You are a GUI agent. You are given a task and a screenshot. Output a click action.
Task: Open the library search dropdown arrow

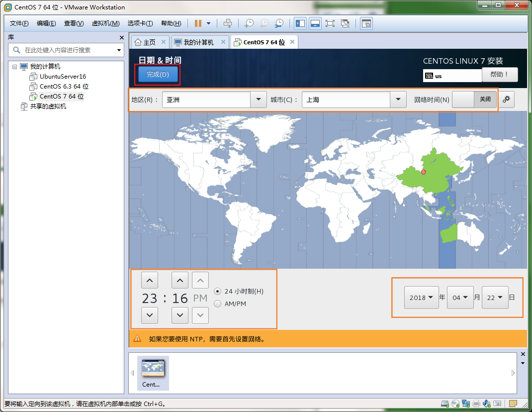pos(119,50)
